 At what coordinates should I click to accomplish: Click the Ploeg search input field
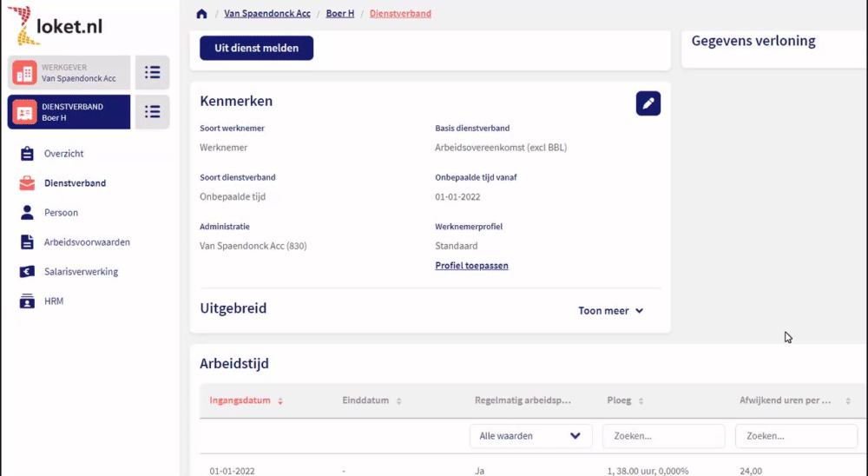[663, 436]
